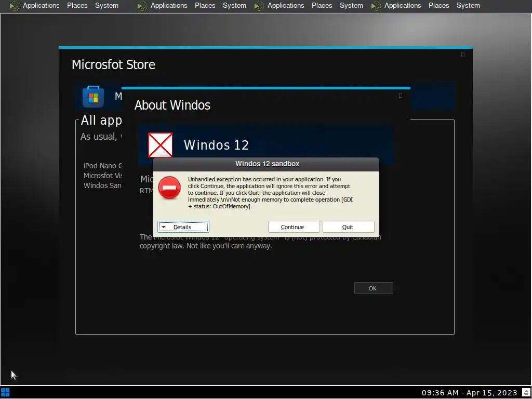Image resolution: width=532 pixels, height=399 pixels.
Task: Click the copyright law notice text in About Windos
Action: point(261,241)
